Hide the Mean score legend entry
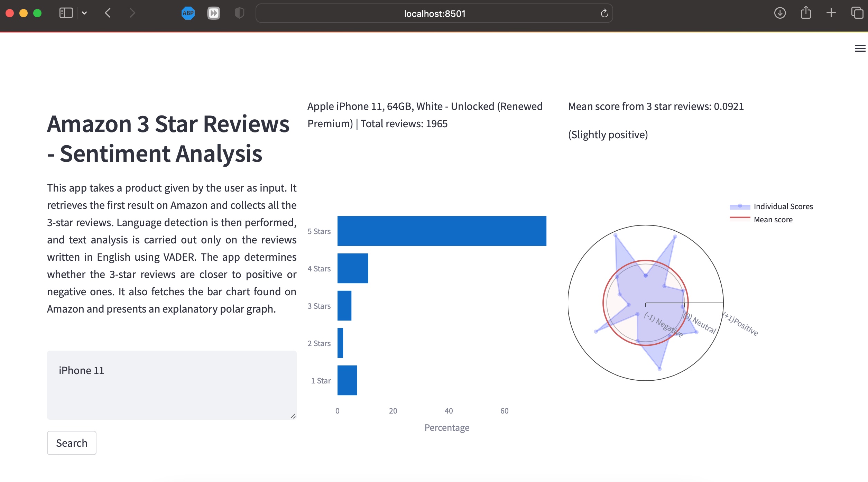Image resolution: width=868 pixels, height=482 pixels. (x=773, y=219)
